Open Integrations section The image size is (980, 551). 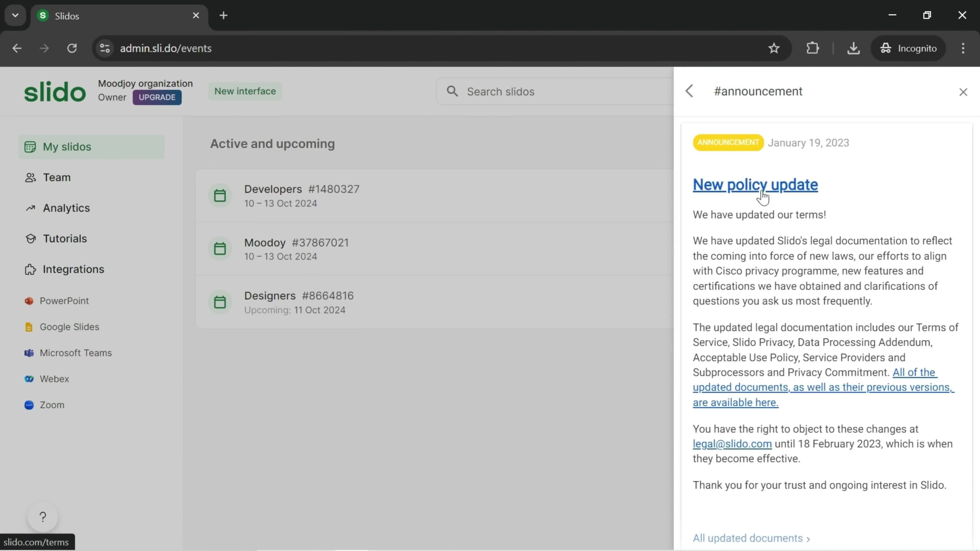click(73, 269)
